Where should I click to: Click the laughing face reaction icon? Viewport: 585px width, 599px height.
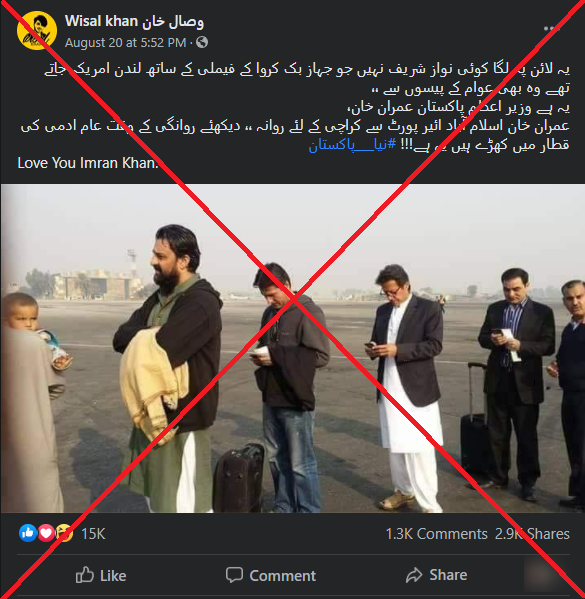coord(64,533)
